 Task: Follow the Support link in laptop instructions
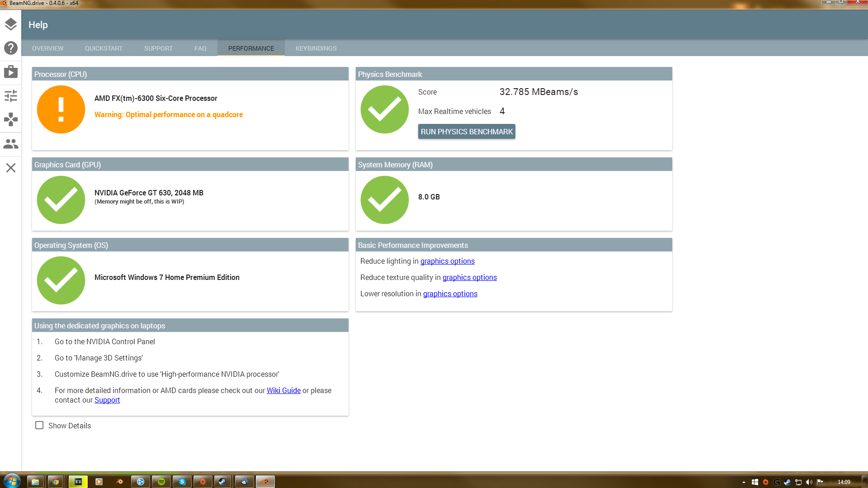coord(107,400)
